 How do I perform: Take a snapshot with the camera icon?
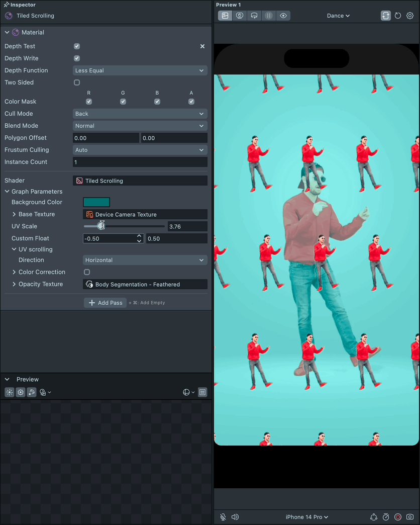pyautogui.click(x=410, y=517)
